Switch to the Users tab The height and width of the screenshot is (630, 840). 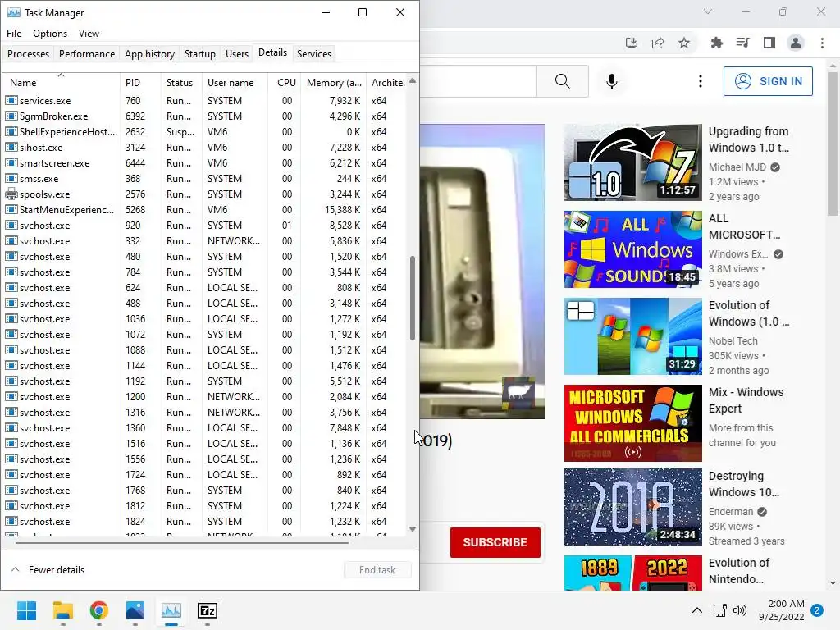click(x=237, y=53)
